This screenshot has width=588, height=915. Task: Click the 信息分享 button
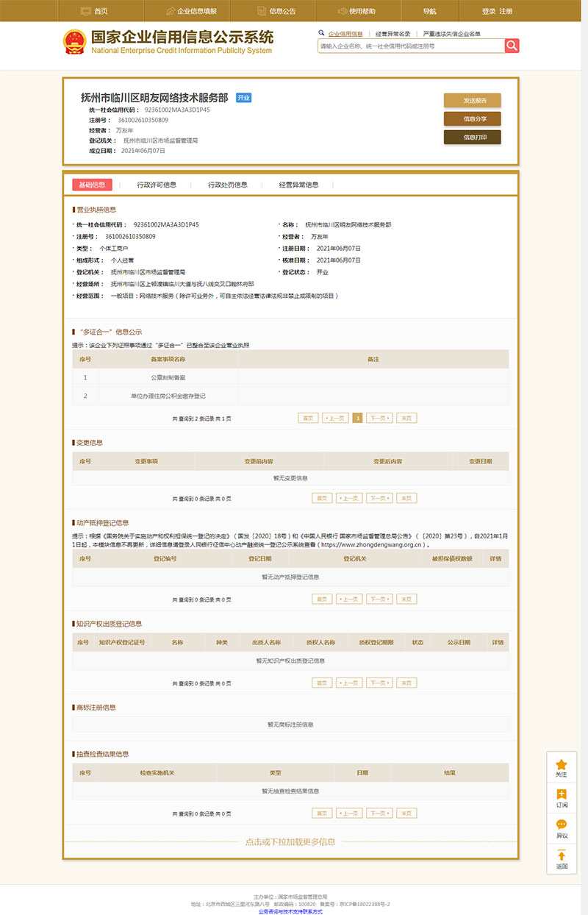pos(472,118)
